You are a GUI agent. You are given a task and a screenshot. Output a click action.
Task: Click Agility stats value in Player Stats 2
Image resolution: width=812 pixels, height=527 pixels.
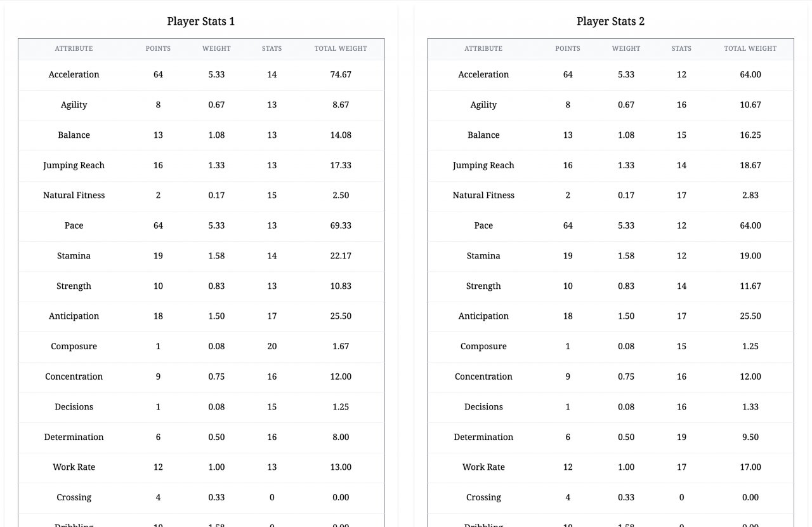(681, 105)
